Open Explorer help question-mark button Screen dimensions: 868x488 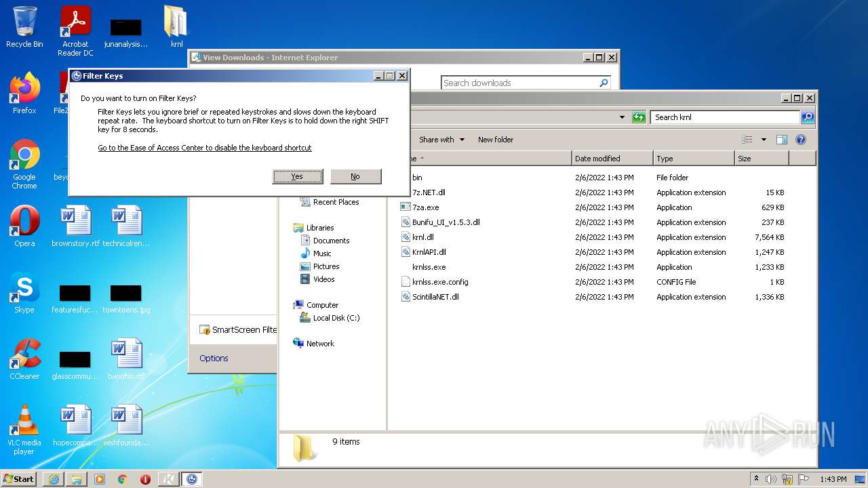pos(801,140)
